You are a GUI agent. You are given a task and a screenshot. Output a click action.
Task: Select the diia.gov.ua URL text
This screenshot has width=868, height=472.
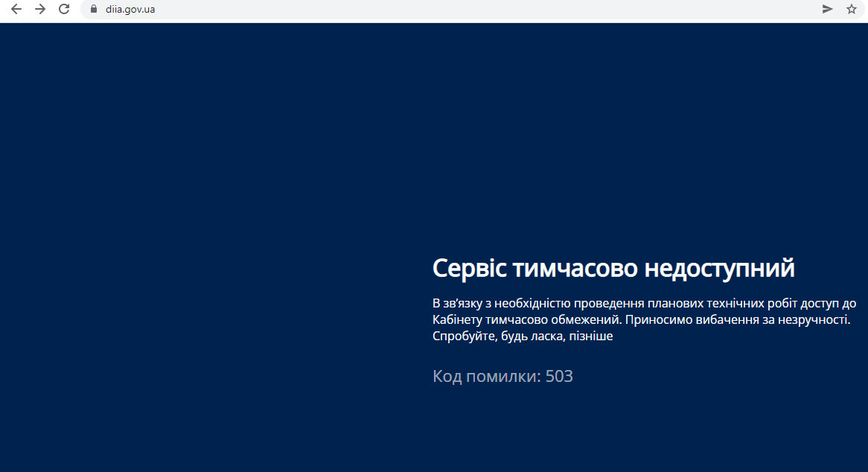pyautogui.click(x=130, y=10)
